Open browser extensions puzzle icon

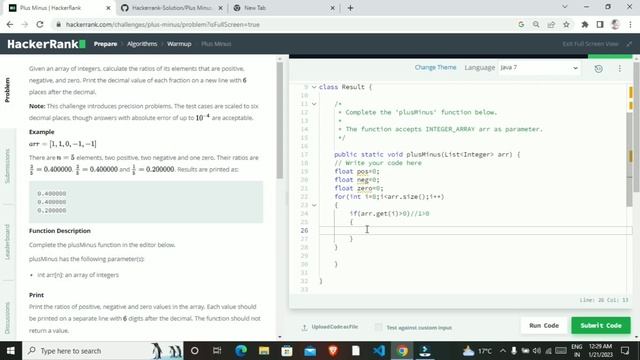coord(584,24)
